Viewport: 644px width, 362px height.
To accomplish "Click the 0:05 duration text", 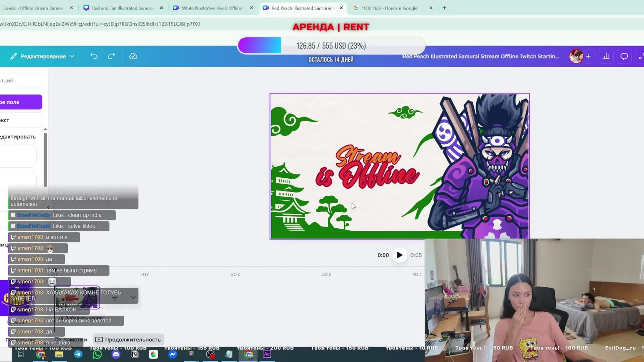I will coord(416,255).
